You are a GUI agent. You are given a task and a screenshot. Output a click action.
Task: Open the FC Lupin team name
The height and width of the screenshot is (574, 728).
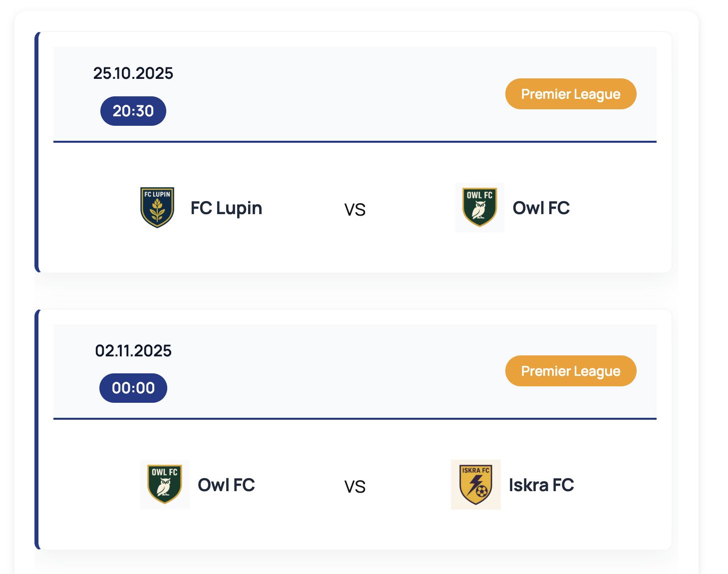coord(226,208)
